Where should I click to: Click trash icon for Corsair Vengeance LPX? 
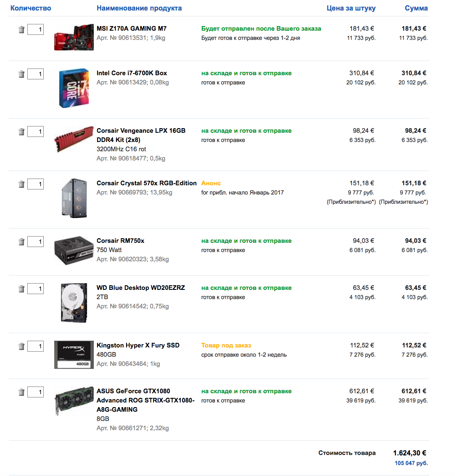21,131
